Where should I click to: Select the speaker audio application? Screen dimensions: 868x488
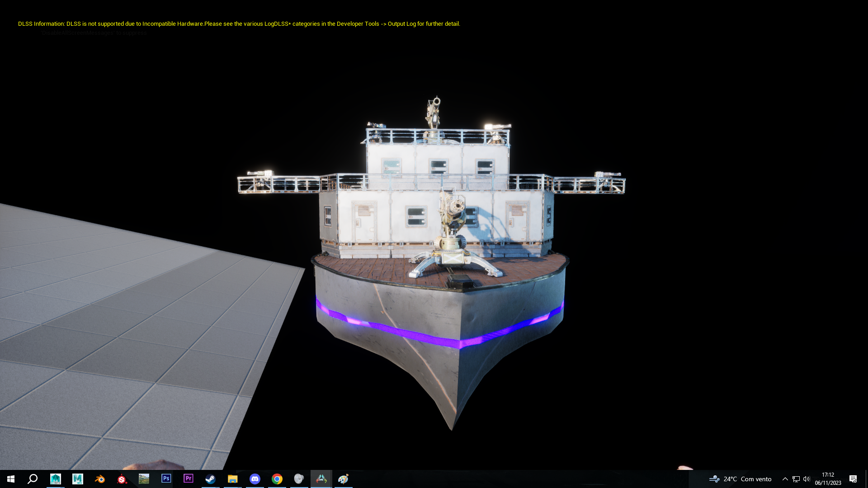[x=299, y=479]
